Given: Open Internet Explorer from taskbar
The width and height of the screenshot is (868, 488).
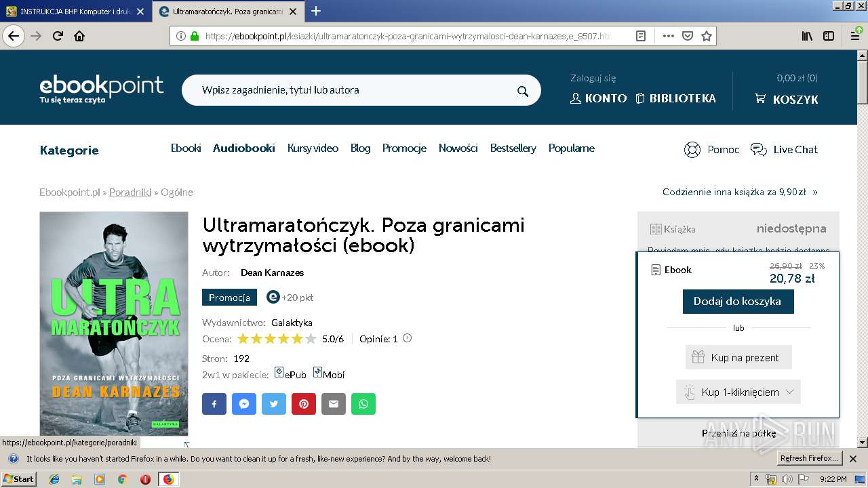Looking at the screenshot, I should pyautogui.click(x=54, y=479).
